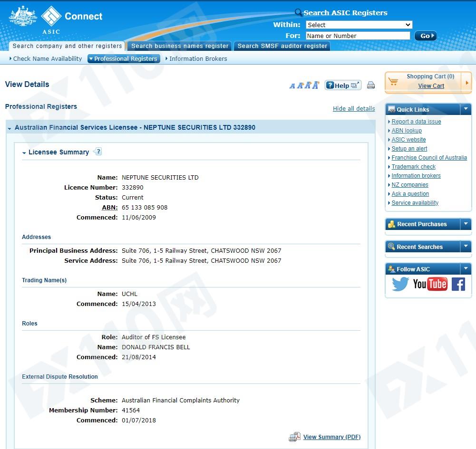Click the printer icon
476x449 pixels.
coord(370,85)
